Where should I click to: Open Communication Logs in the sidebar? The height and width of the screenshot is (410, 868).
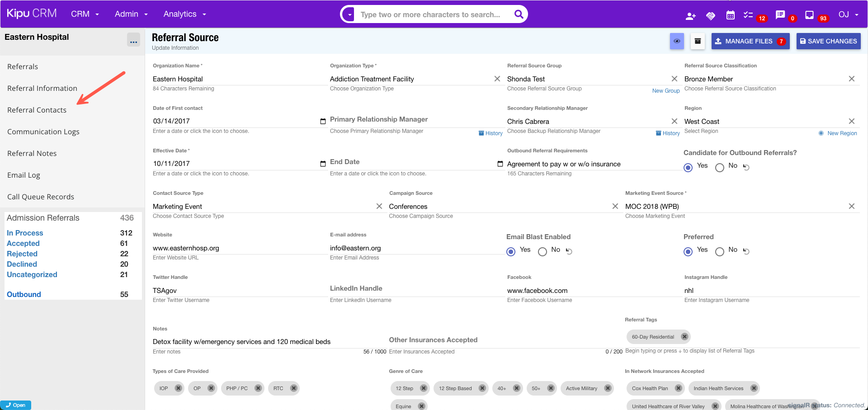pos(43,132)
